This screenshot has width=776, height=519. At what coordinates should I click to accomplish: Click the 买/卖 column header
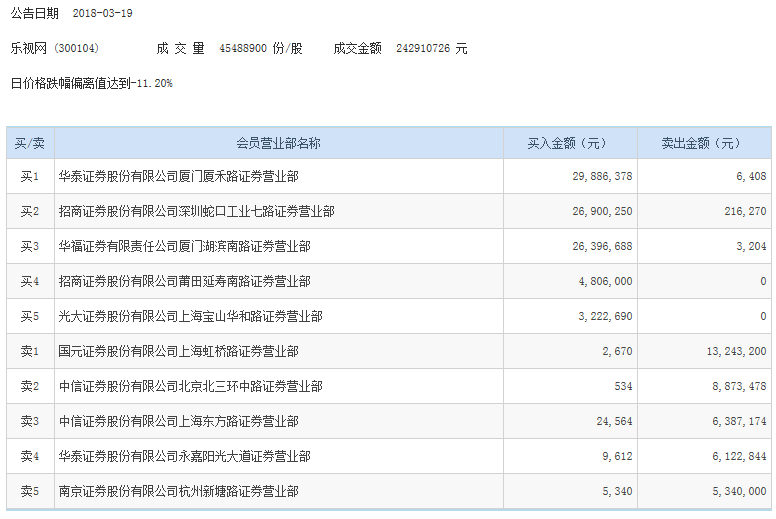coord(30,143)
